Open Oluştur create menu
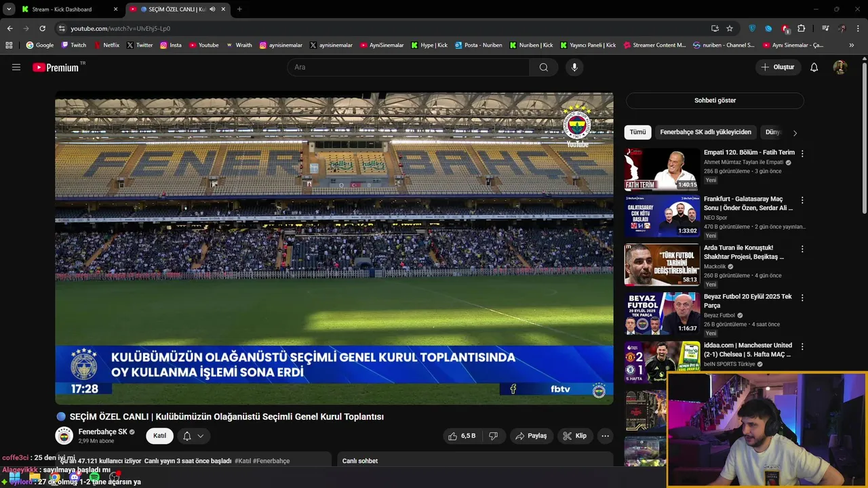The image size is (868, 488). click(778, 67)
